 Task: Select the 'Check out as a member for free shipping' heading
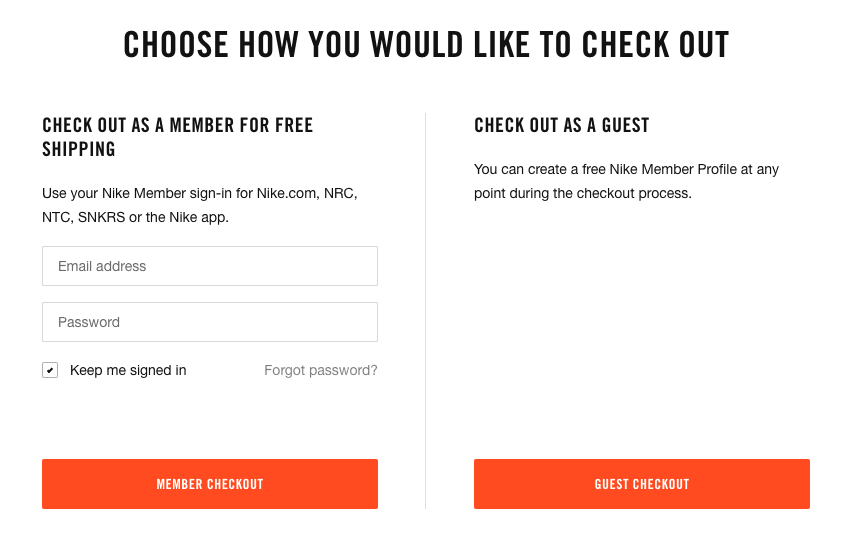pos(178,137)
